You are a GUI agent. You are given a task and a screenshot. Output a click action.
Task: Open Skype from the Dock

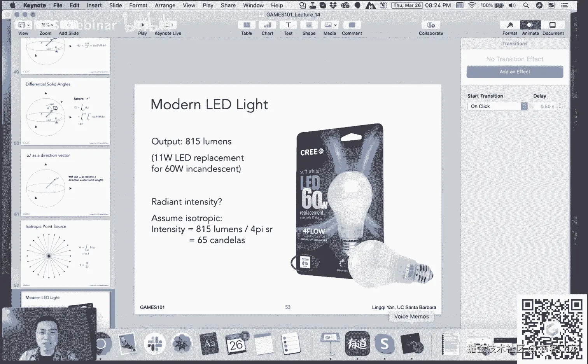(x=384, y=344)
